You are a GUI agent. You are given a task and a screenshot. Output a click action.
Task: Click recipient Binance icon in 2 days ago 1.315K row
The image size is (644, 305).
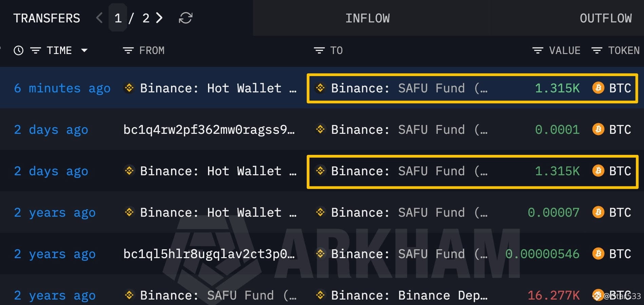tap(320, 171)
